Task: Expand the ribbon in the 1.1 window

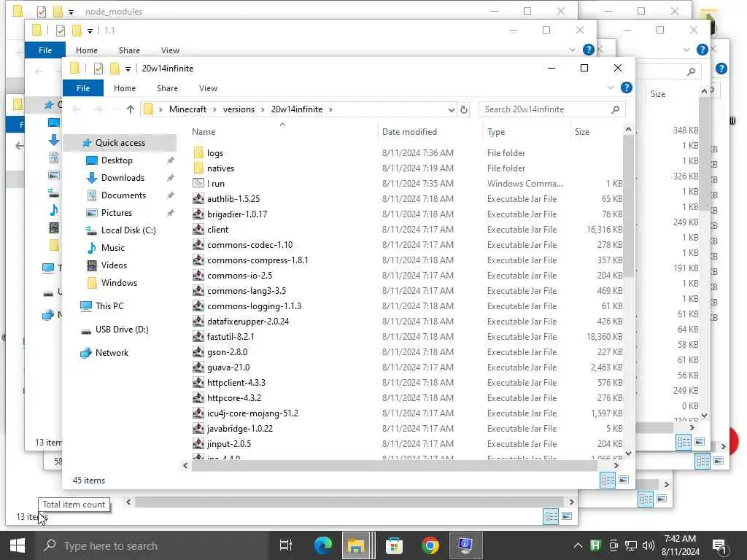Action: pyautogui.click(x=572, y=50)
